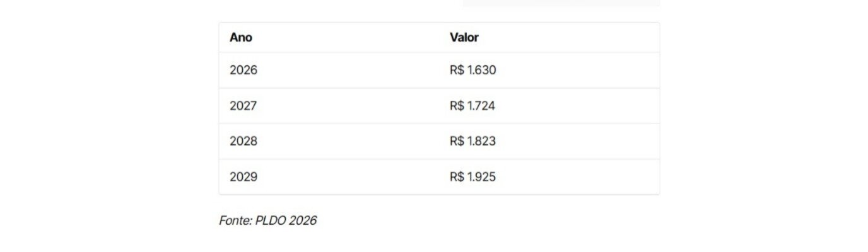Select the 2029 year cell
The width and height of the screenshot is (868, 252).
(243, 177)
